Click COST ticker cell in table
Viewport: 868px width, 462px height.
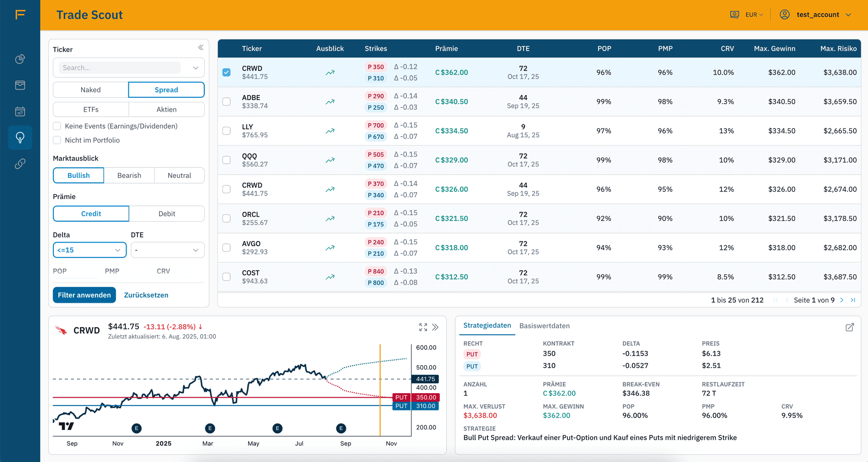point(255,277)
